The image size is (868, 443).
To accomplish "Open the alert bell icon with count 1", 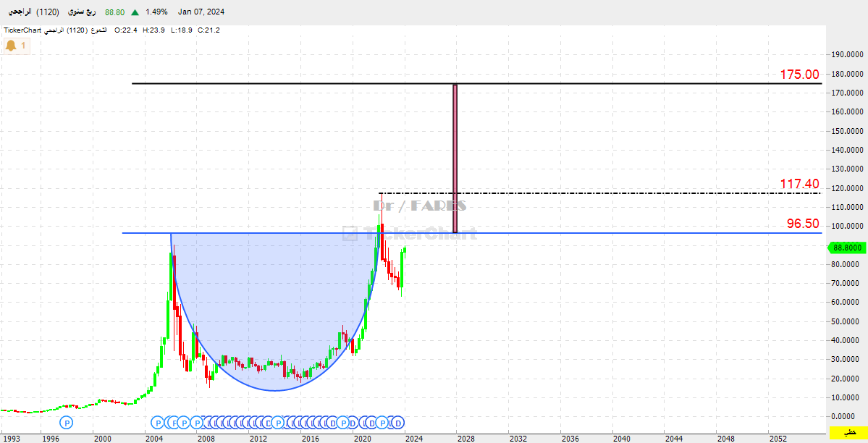I will [16, 46].
